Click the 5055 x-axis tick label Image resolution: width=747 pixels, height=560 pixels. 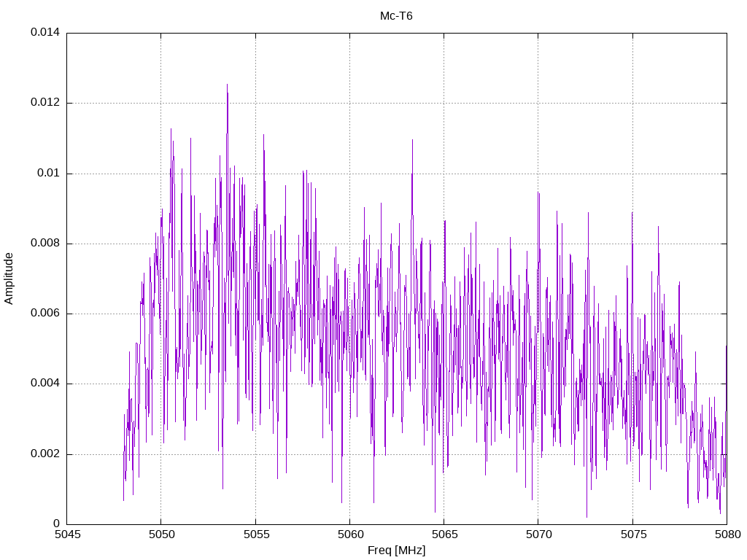256,534
